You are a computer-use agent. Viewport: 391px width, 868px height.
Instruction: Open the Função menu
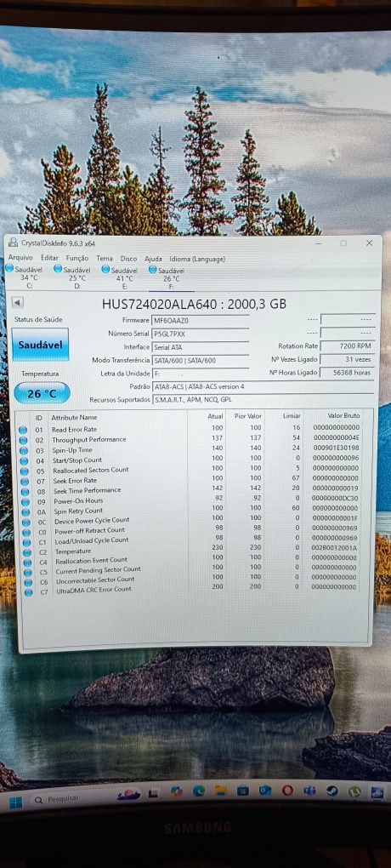point(76,258)
